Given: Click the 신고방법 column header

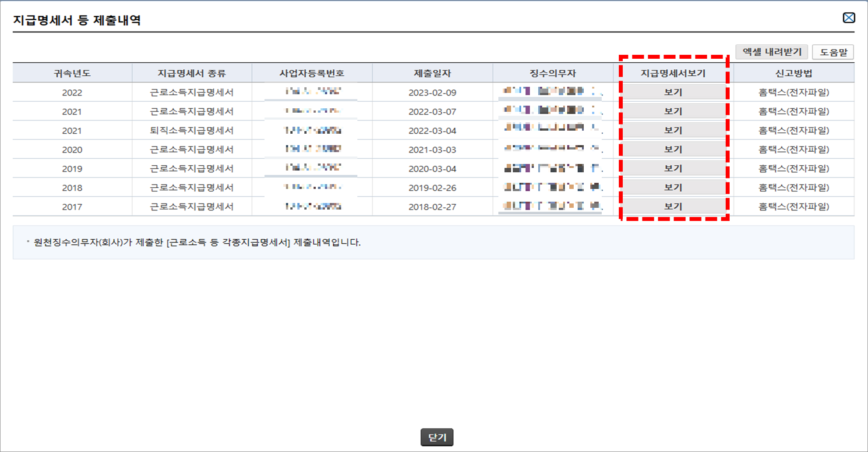Looking at the screenshot, I should point(794,73).
